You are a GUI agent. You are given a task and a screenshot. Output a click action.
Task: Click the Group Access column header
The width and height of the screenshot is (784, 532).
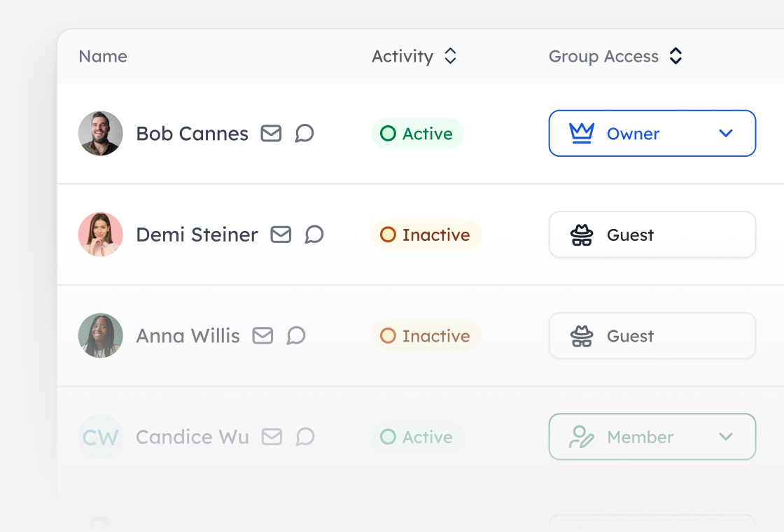[x=603, y=56]
